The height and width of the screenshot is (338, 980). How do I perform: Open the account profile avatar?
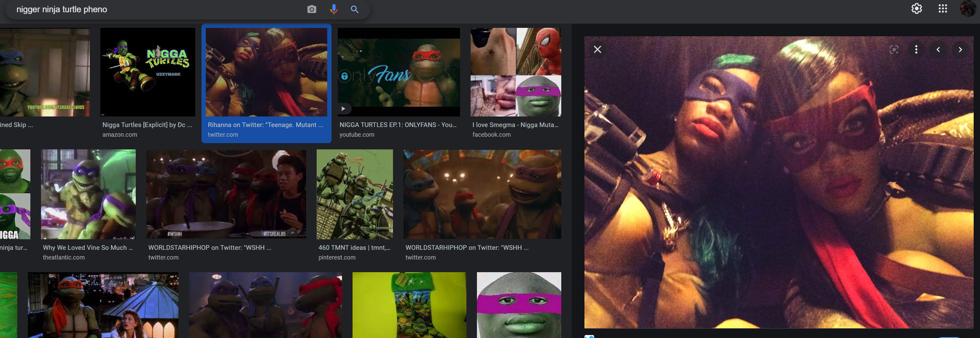[x=968, y=8]
